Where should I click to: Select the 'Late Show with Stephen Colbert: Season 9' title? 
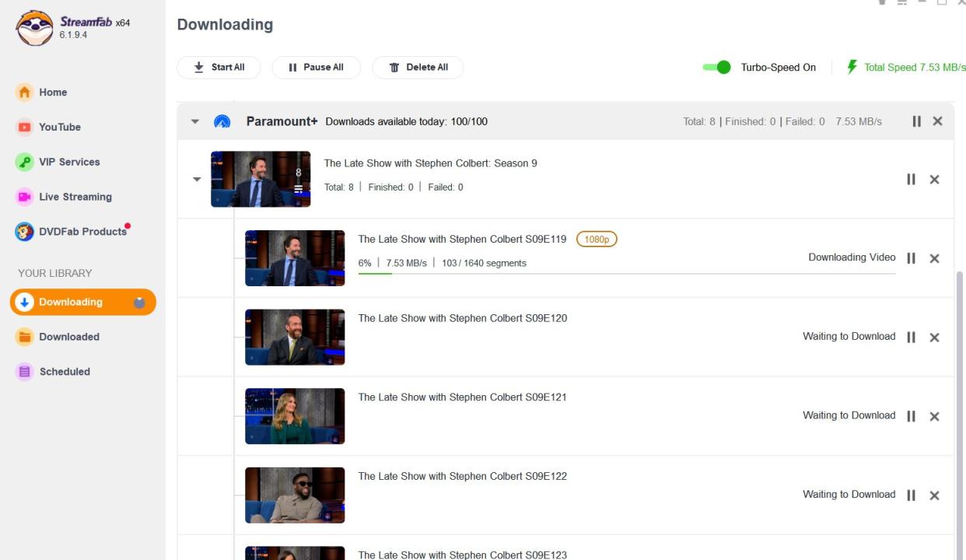pos(431,163)
